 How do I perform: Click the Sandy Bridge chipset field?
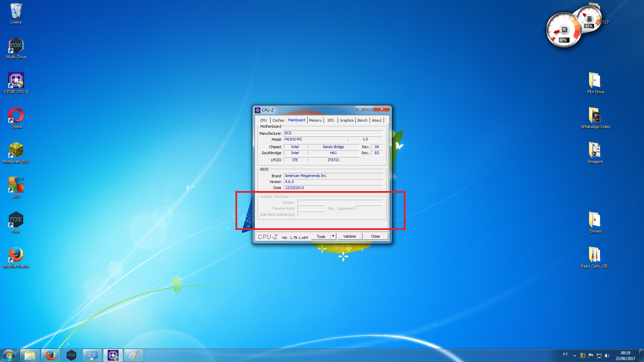point(333,147)
